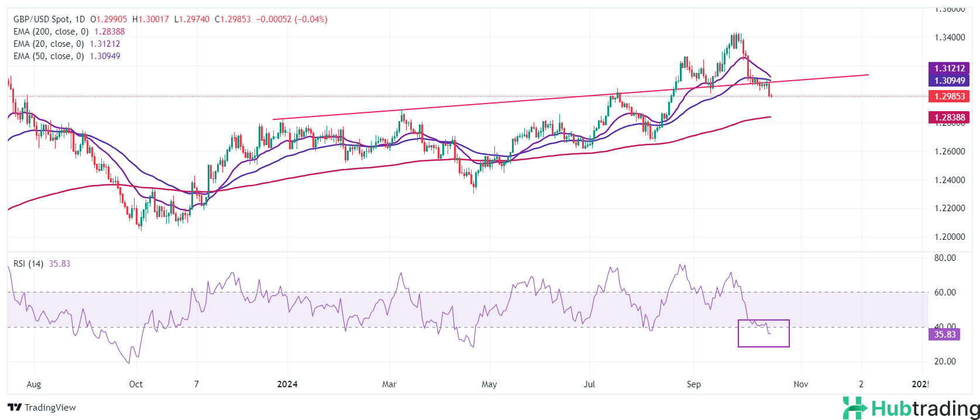Click the red 1.29853 current price tag
This screenshot has width=980, height=420.
coord(949,97)
